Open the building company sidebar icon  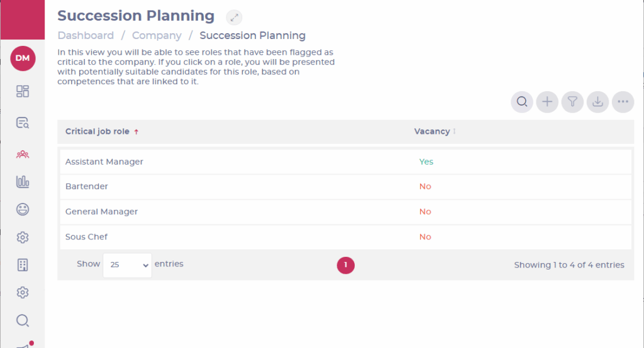point(23,264)
